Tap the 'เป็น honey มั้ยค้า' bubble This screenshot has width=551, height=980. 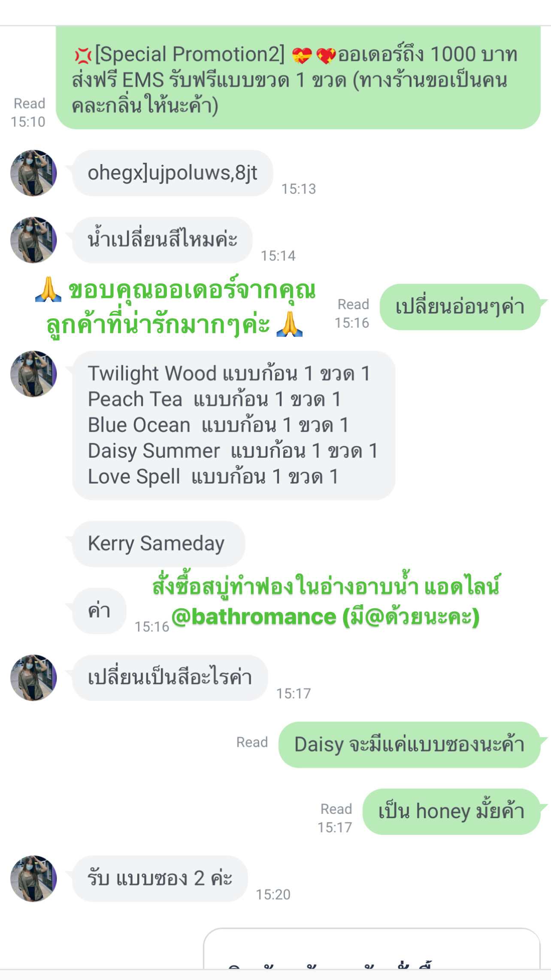tap(451, 812)
